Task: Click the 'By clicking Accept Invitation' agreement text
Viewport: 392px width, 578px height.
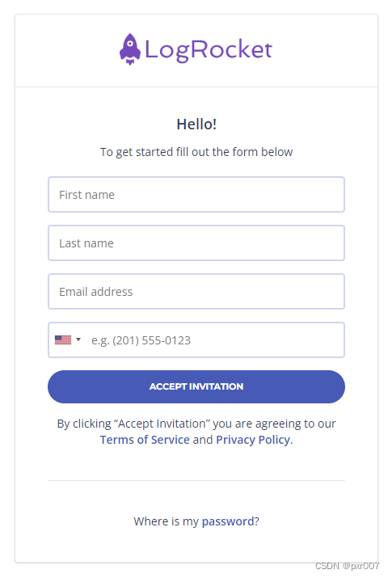Action: (196, 424)
